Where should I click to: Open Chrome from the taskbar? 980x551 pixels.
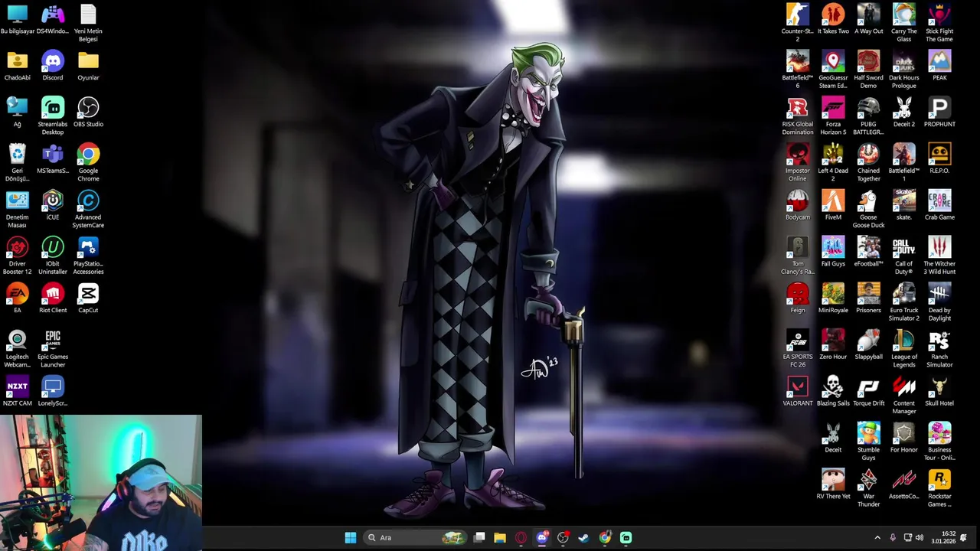tap(605, 537)
